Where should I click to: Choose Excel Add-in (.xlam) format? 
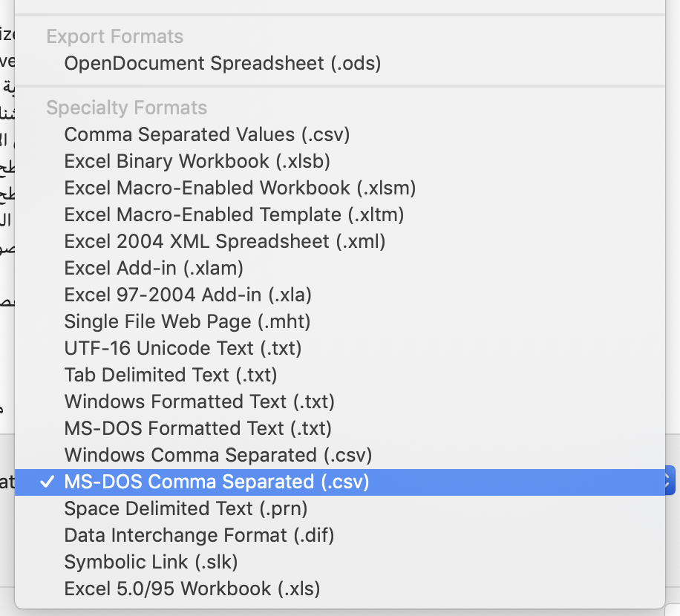[154, 268]
